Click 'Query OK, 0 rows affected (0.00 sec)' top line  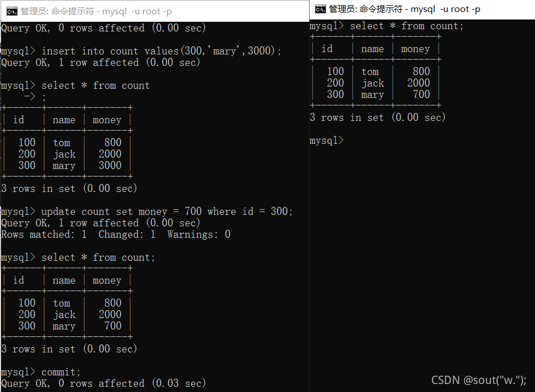[103, 28]
